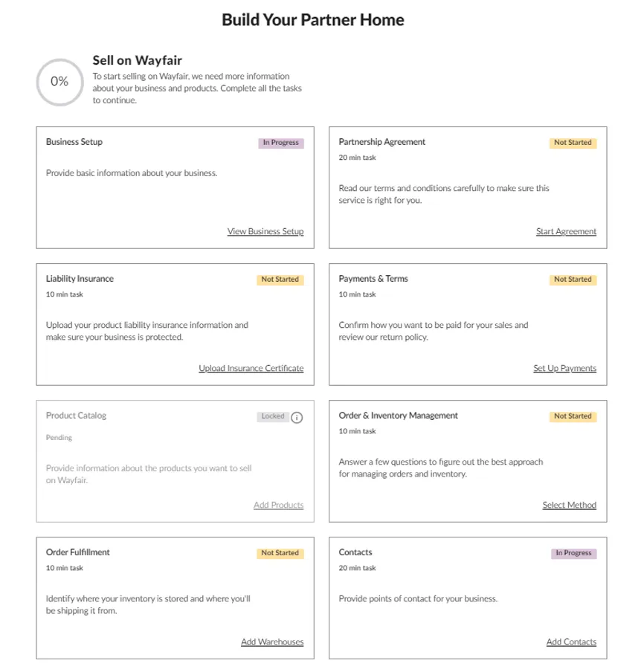This screenshot has height=672, width=644.
Task: Click the Start Agreement link
Action: [566, 231]
